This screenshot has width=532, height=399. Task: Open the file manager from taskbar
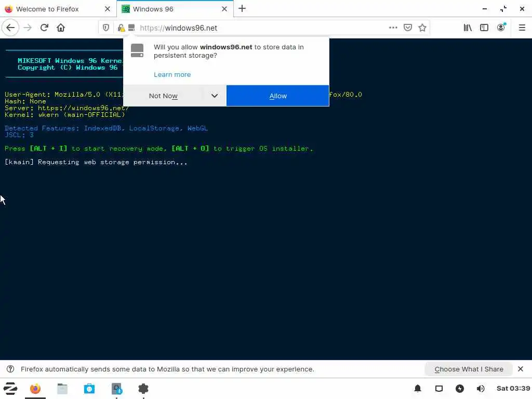[x=62, y=389]
